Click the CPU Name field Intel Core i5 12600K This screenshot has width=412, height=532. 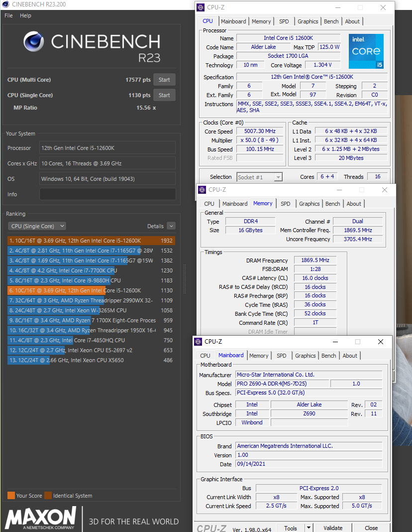point(288,38)
